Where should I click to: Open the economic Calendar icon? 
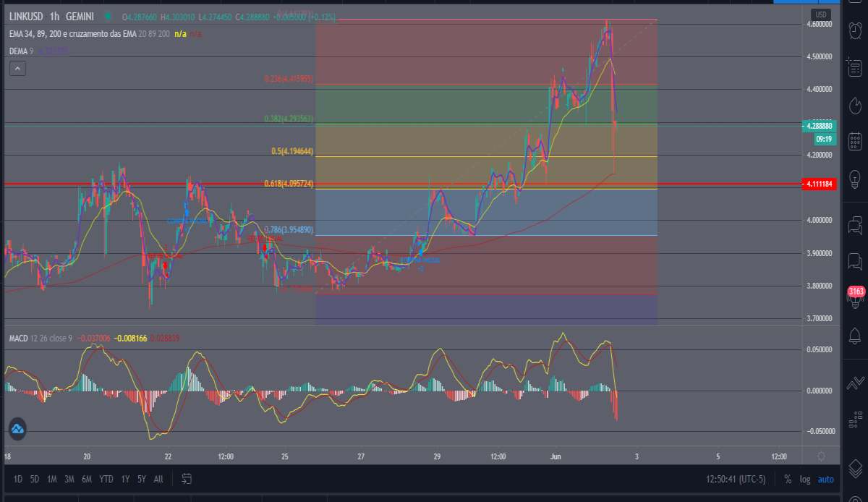[x=856, y=140]
